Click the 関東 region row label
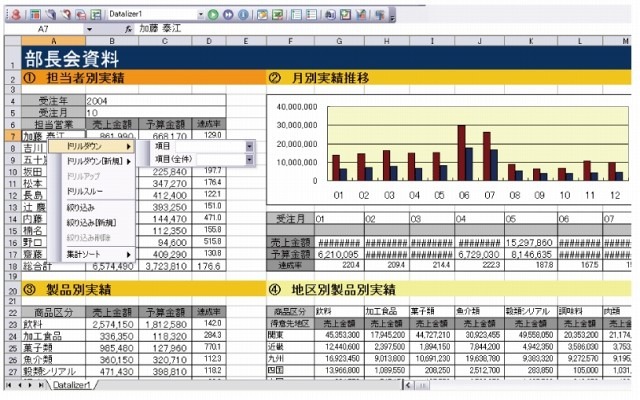This screenshot has width=640, height=400. pos(290,335)
